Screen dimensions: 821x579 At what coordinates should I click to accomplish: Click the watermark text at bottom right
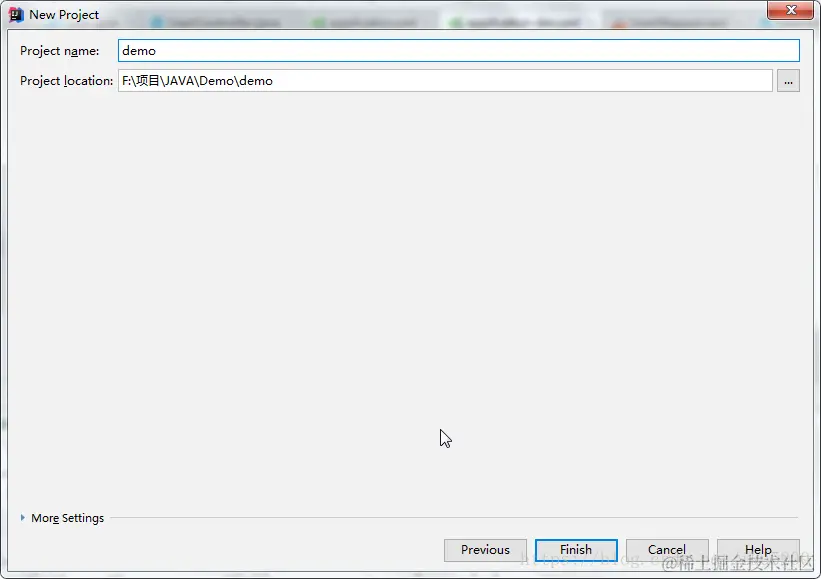click(x=737, y=563)
